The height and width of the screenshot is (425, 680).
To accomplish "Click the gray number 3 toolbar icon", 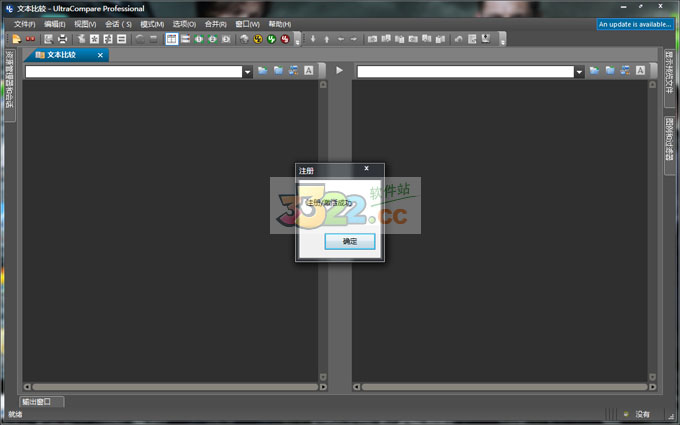I will point(226,39).
